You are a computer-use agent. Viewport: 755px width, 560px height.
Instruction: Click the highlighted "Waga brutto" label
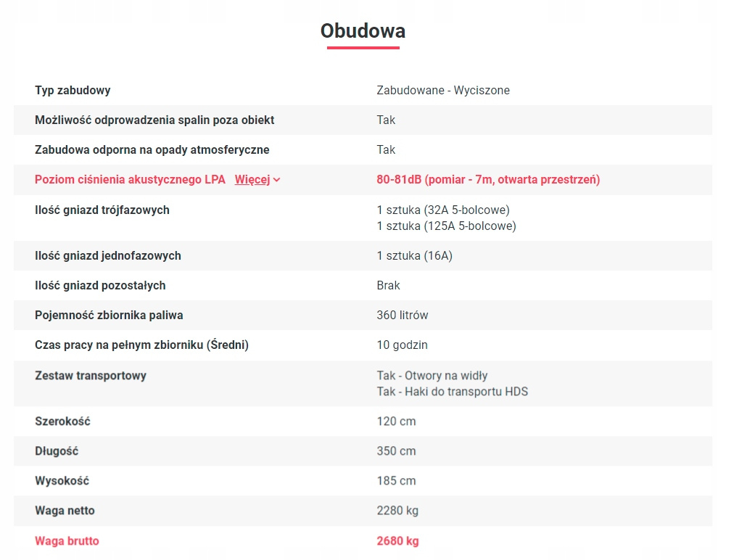click(x=67, y=541)
